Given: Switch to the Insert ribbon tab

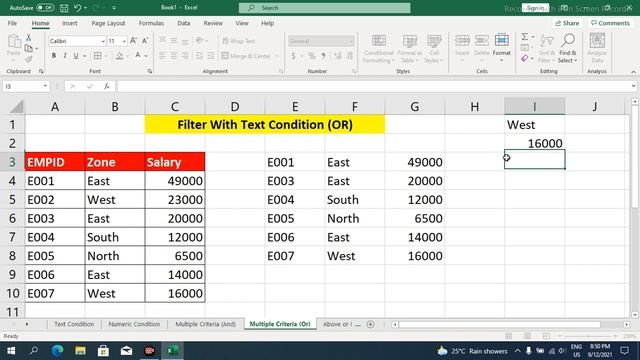Looking at the screenshot, I should 70,23.
